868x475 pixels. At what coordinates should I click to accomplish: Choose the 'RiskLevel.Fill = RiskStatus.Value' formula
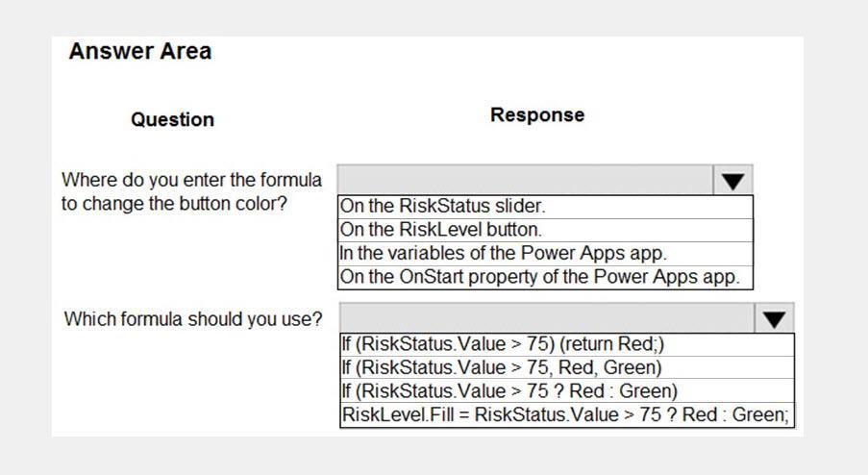tap(567, 414)
